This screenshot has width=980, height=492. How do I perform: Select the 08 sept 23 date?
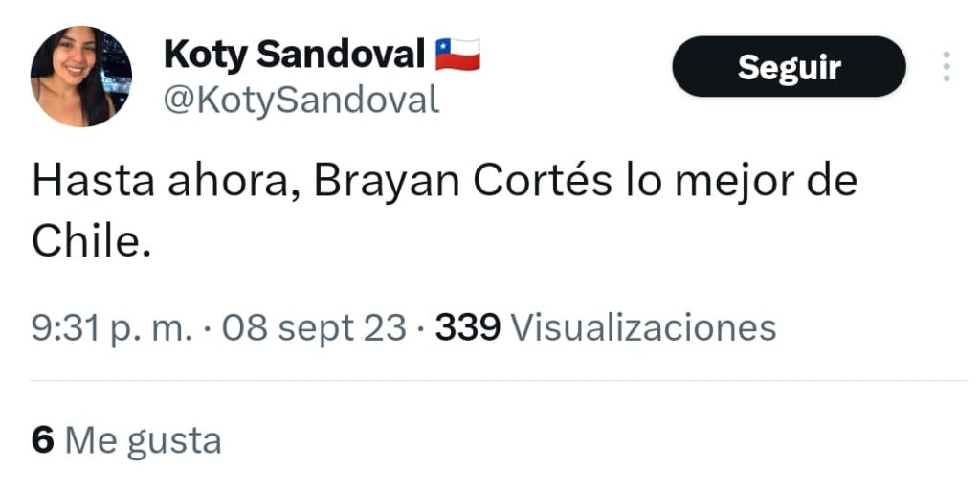coord(314,328)
